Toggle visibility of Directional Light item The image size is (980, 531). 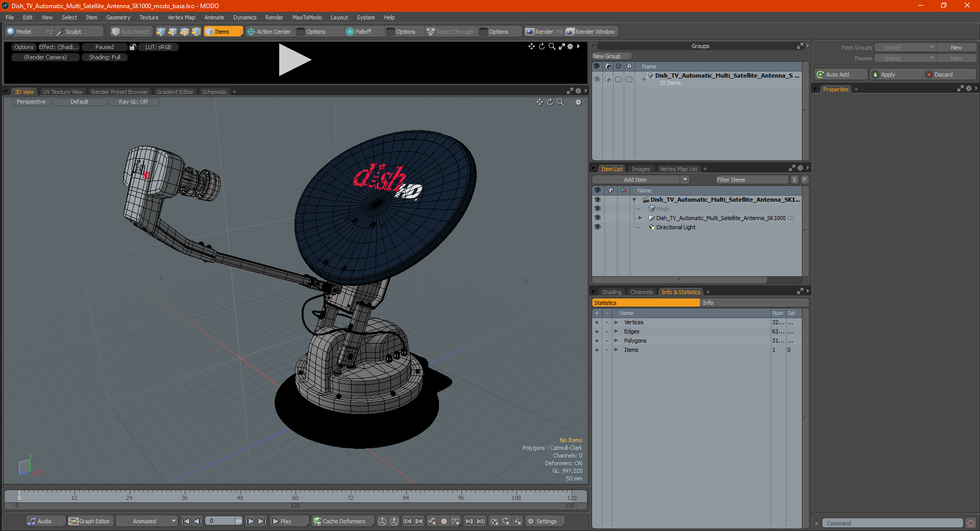pyautogui.click(x=597, y=227)
